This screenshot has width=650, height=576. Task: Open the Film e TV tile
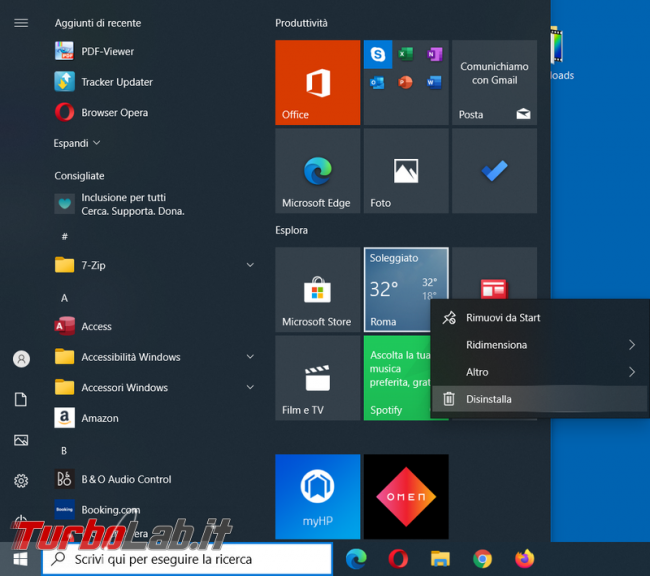318,378
